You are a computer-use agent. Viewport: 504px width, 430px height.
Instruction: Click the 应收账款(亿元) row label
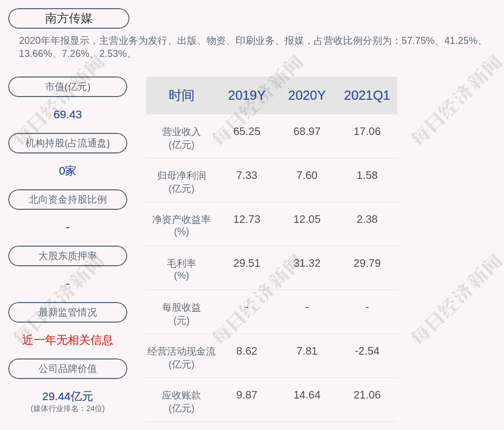click(x=181, y=401)
